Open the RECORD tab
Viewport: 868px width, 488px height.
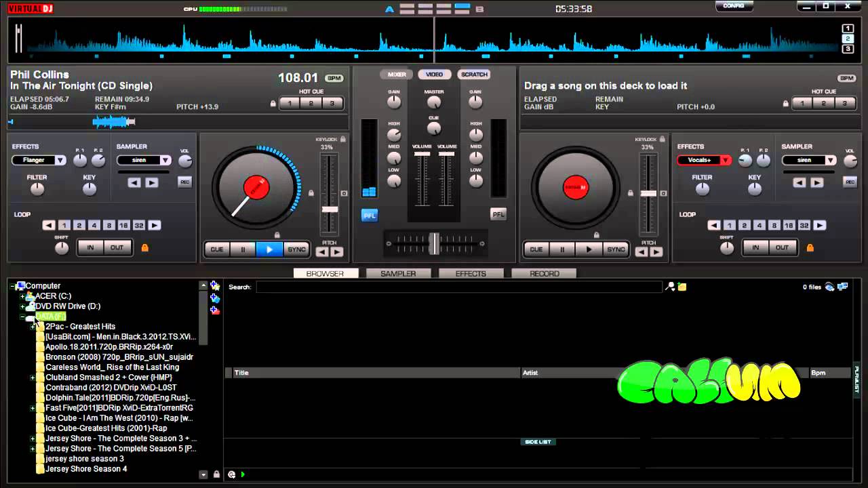tap(544, 274)
